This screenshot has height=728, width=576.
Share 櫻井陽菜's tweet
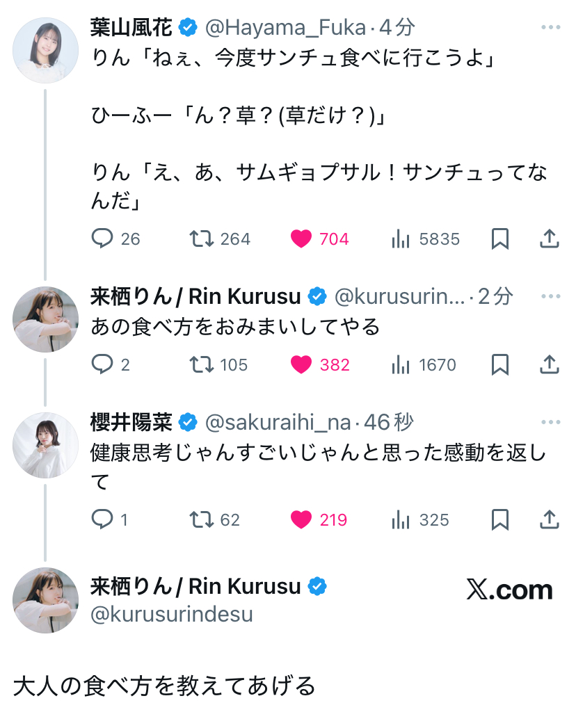550,519
